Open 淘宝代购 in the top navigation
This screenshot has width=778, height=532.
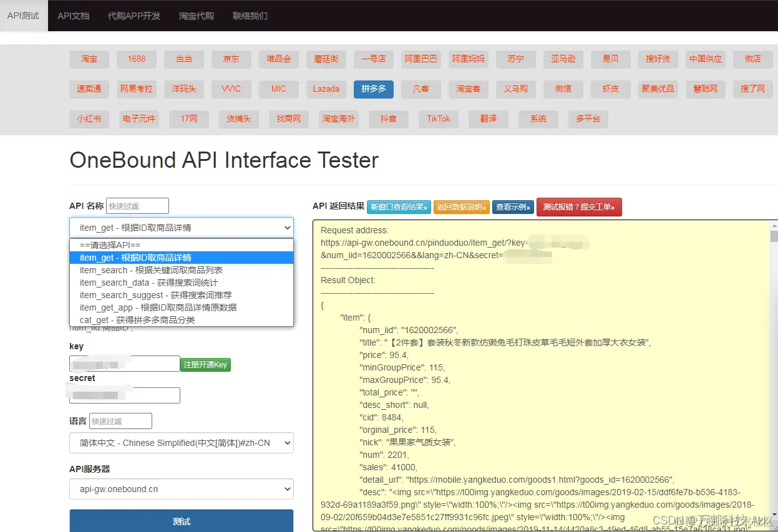(197, 16)
